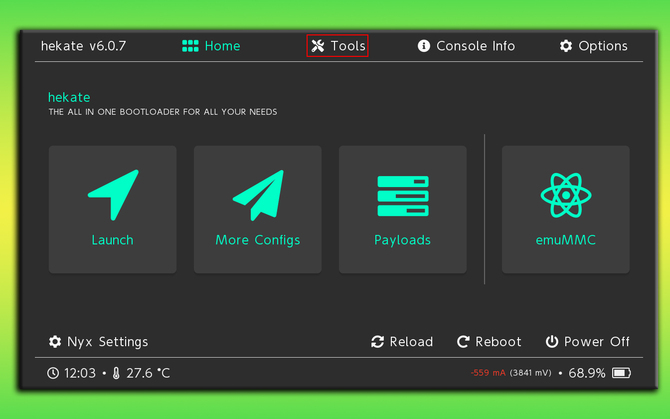Click the 68.9% battery percentage
The height and width of the screenshot is (419, 670).
pyautogui.click(x=587, y=373)
